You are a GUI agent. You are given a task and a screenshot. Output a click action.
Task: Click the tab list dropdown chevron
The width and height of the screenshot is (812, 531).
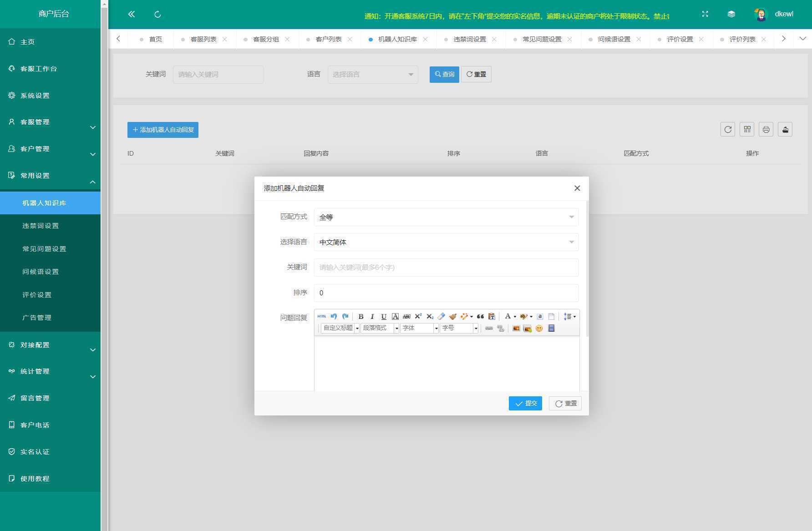point(802,39)
